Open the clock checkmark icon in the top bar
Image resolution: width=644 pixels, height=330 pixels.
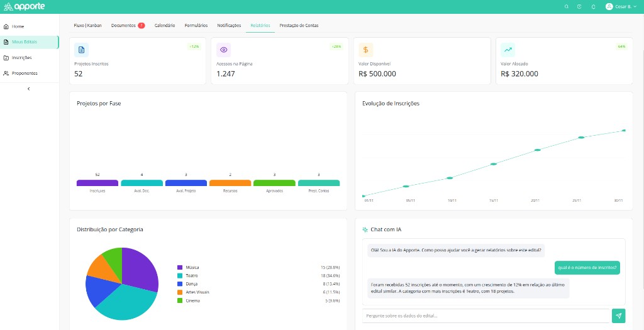tap(579, 6)
